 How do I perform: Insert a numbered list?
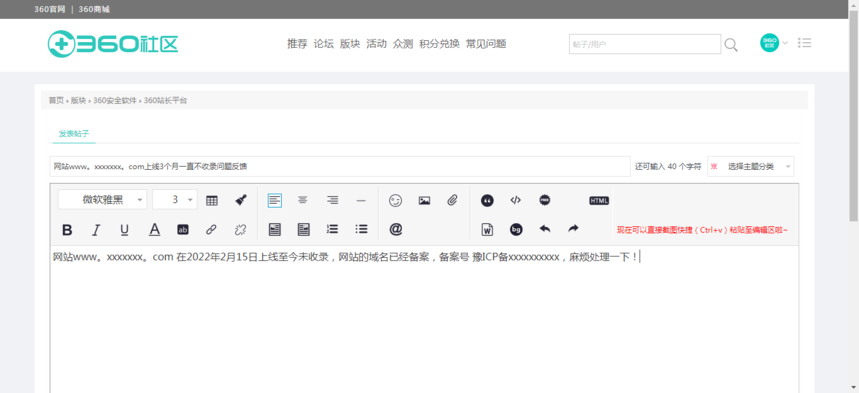332,229
